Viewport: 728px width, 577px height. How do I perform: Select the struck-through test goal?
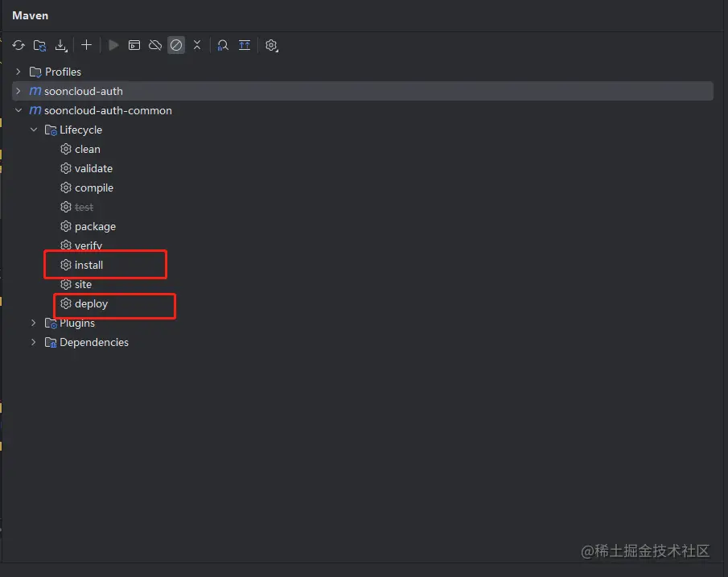[x=84, y=207]
